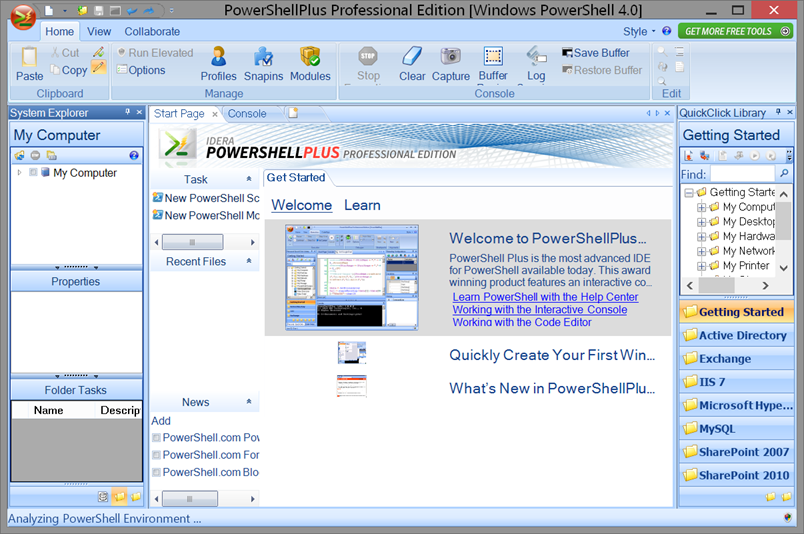Open Working with the Code Editor link
This screenshot has width=804, height=534.
521,322
